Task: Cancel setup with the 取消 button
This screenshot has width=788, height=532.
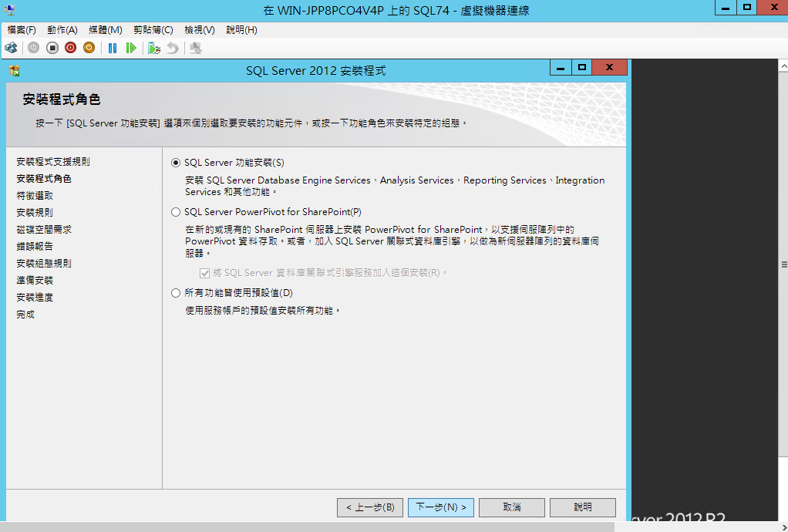Action: pos(512,507)
